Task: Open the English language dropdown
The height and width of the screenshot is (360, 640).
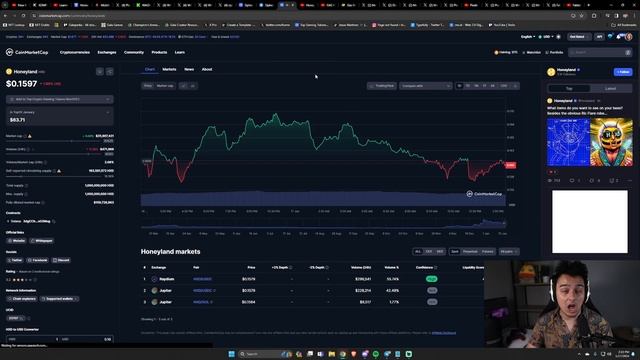Action: [528, 37]
